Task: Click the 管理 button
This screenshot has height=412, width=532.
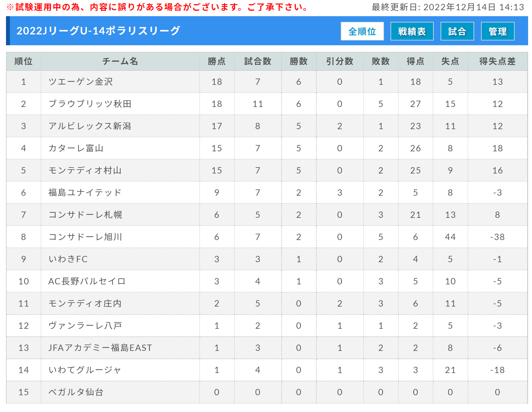Action: tap(498, 31)
